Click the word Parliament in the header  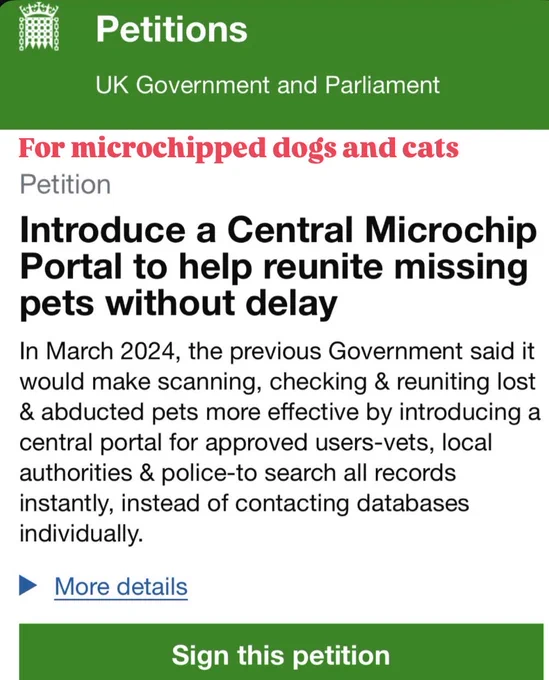(x=382, y=85)
